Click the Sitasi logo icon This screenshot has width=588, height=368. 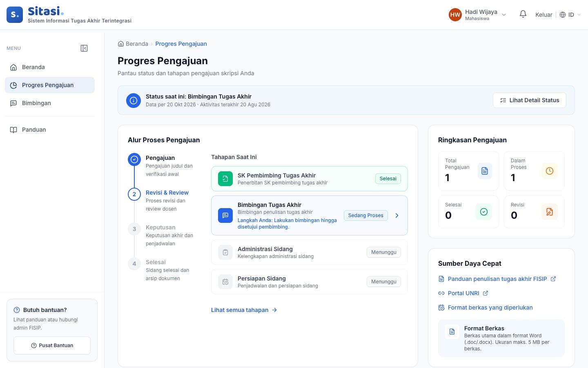(15, 15)
